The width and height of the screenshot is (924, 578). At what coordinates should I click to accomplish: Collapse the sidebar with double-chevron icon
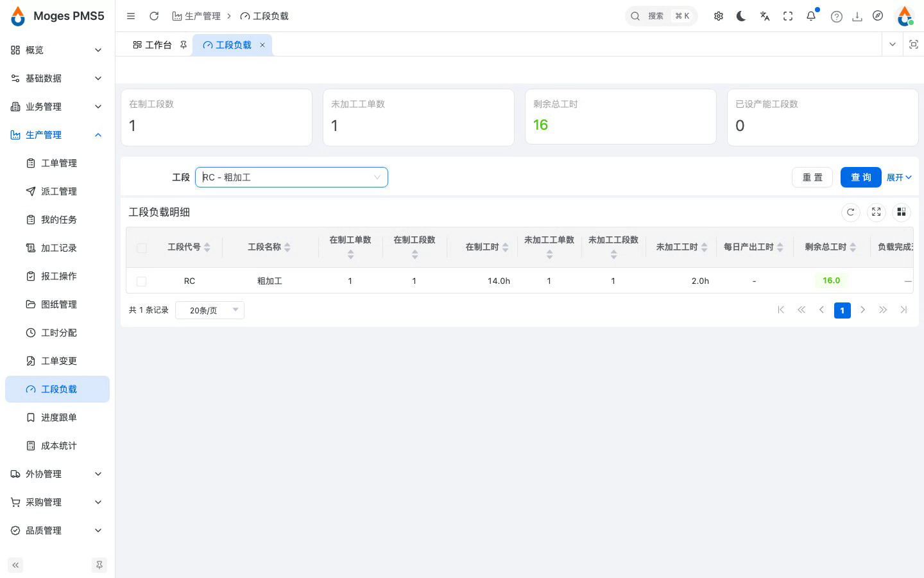(15, 565)
